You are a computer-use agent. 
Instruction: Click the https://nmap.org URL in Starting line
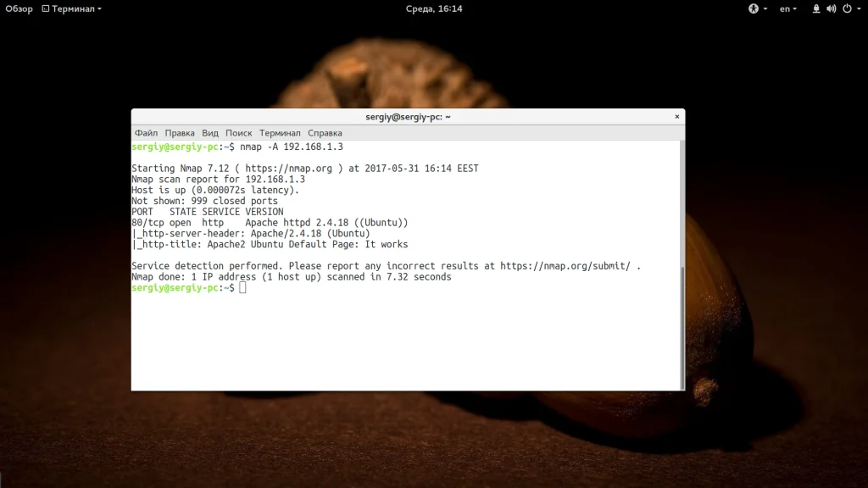[x=288, y=169]
